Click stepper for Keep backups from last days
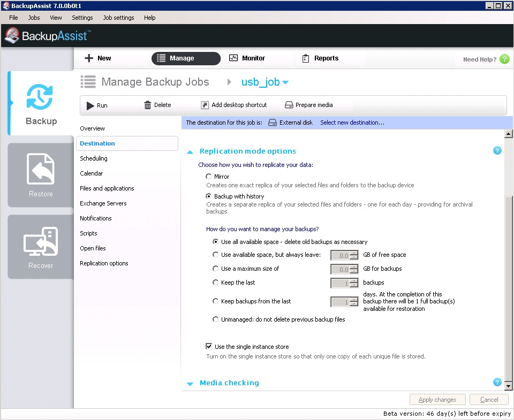The width and height of the screenshot is (514, 420). [354, 302]
